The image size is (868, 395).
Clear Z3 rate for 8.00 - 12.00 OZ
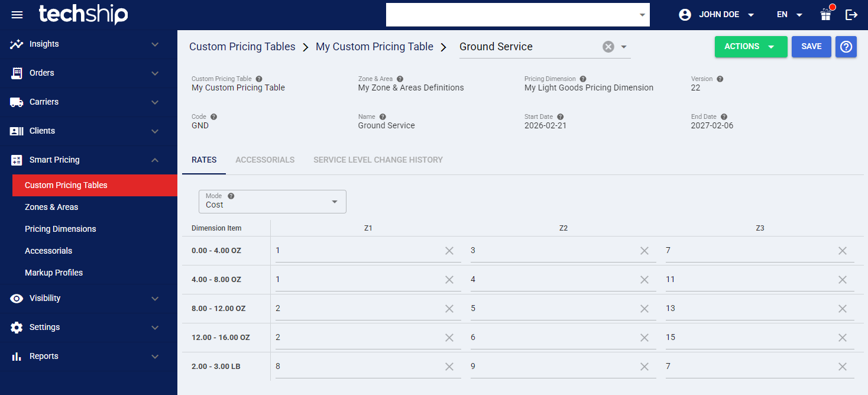[x=843, y=309]
